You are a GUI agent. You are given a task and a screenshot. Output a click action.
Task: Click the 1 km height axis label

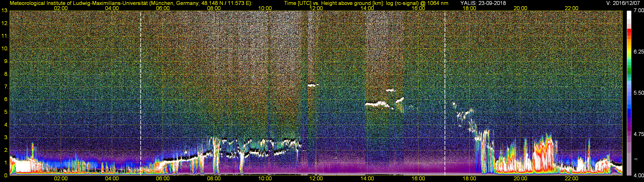tap(6, 163)
